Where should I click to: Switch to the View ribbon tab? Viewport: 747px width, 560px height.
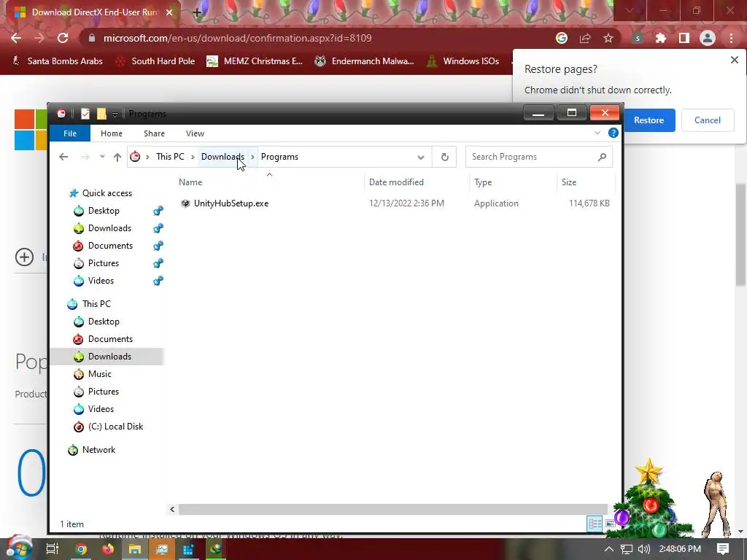[x=195, y=133]
